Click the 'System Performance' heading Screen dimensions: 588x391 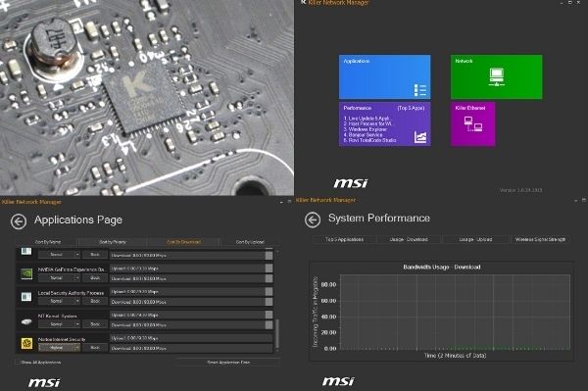tap(379, 219)
